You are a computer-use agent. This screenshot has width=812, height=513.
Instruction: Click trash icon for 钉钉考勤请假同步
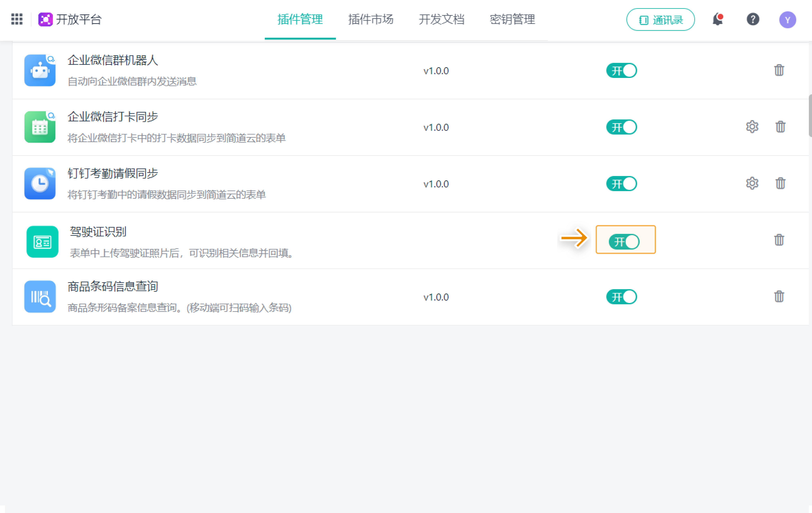[x=780, y=184]
